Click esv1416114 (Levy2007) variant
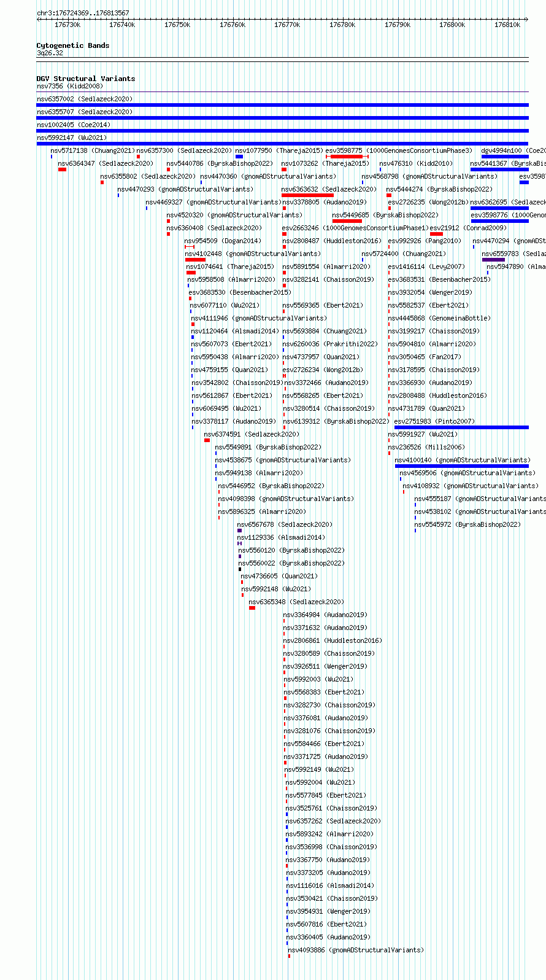The image size is (546, 980). point(426,267)
